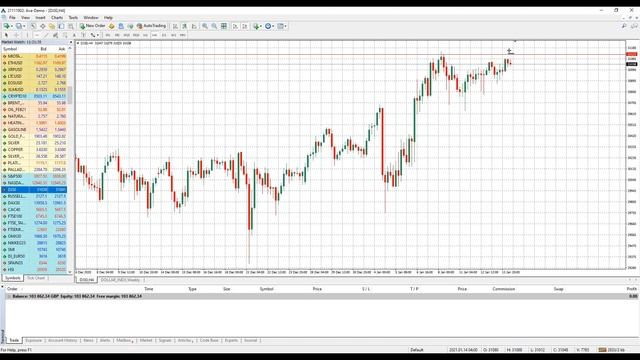Screen dimensions: 640x360
Task: Open Indicators list dropdown
Action: (x=257, y=26)
